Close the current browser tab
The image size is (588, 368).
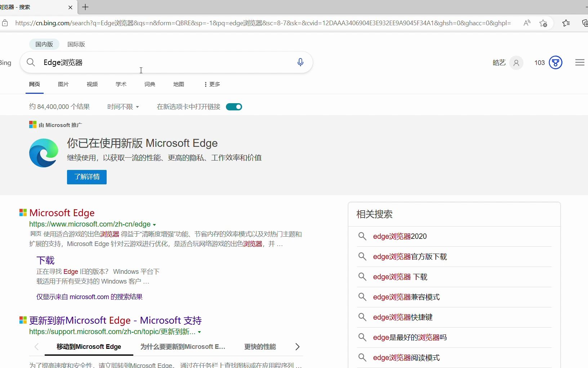tap(70, 7)
